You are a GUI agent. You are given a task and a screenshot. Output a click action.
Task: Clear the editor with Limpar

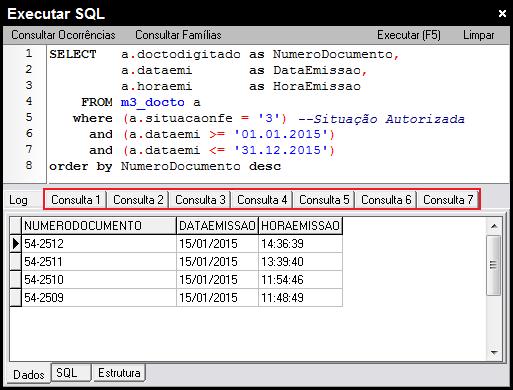[x=479, y=35]
